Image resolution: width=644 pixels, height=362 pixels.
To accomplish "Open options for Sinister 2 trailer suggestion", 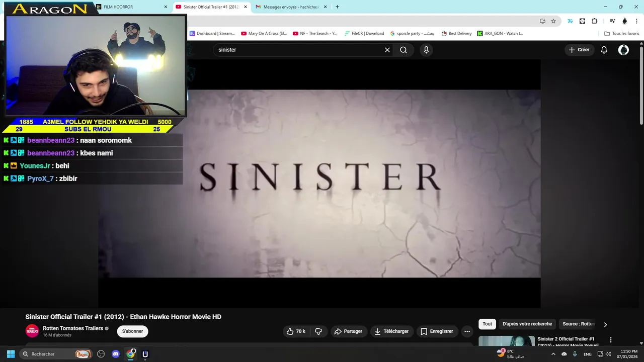I will 611,340.
